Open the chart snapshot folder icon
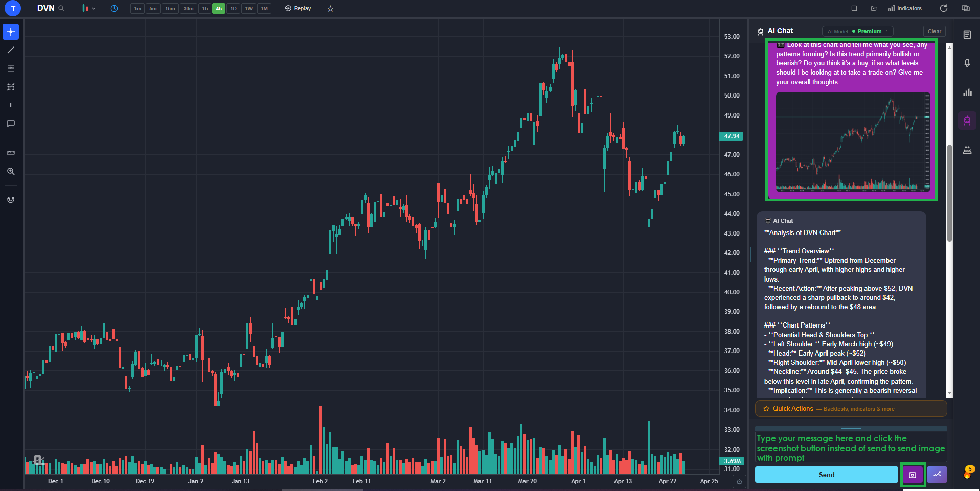The image size is (980, 491). tap(874, 8)
